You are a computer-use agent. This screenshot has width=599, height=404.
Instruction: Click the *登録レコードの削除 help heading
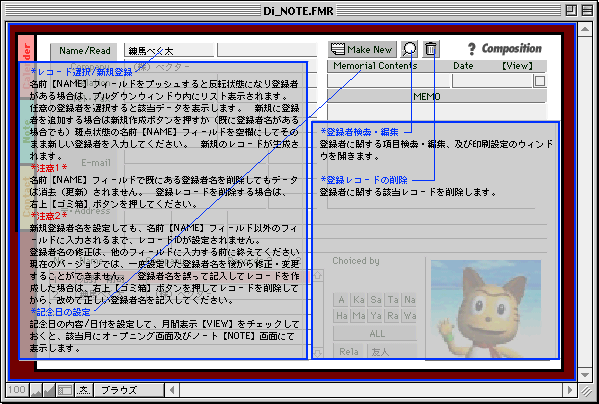[x=364, y=180]
